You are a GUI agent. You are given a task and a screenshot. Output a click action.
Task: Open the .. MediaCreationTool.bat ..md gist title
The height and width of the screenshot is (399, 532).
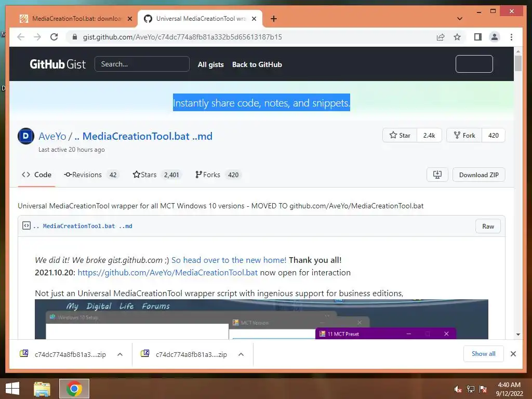point(143,136)
